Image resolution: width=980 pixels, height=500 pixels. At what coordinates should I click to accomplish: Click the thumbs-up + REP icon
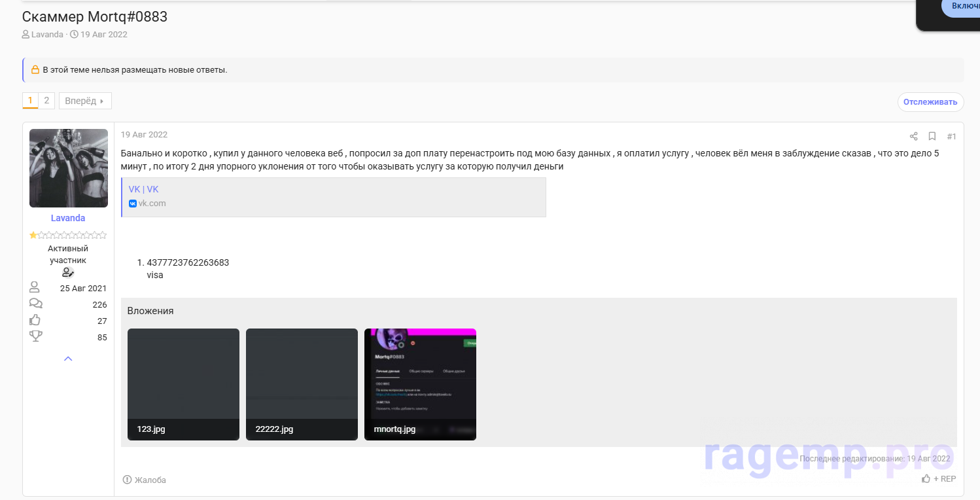coord(926,479)
